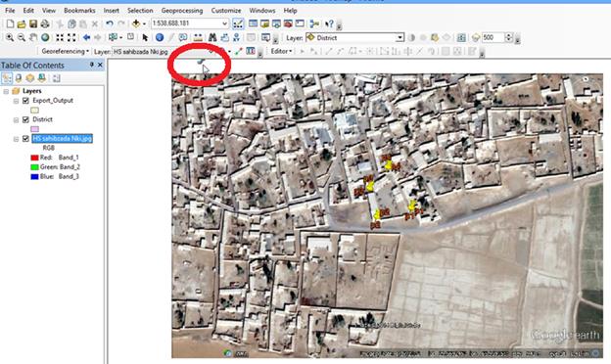Open the Insert menu
611x364 pixels.
111,11
